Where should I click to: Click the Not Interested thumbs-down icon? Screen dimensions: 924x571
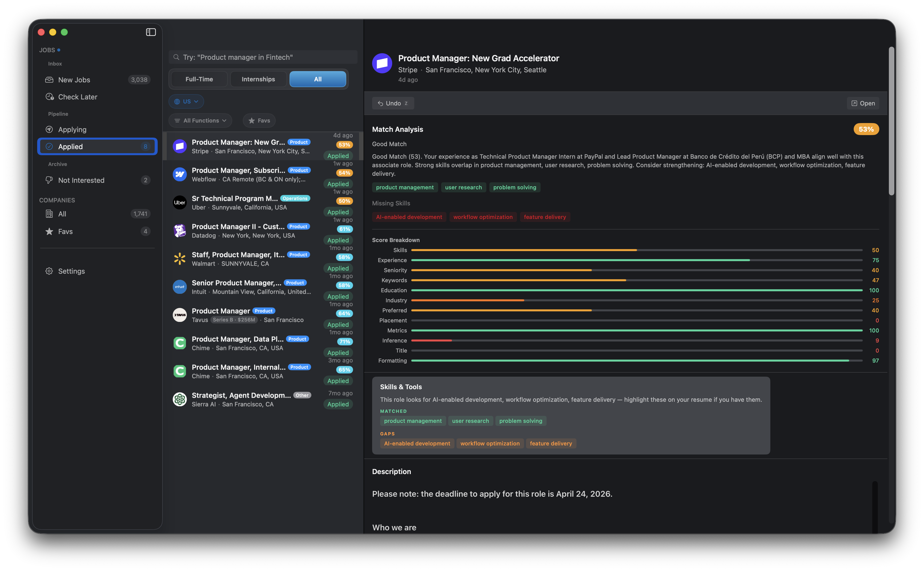[49, 180]
